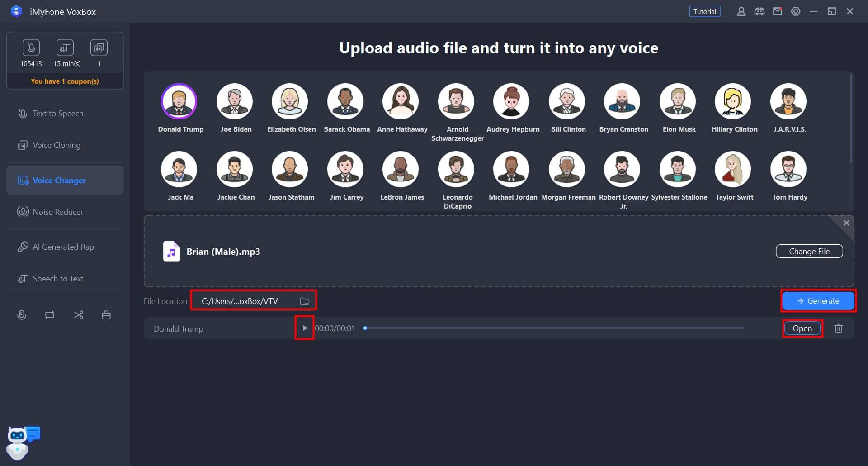Pick the Audrey Hepburn voice avatar
Viewport: 868px width, 466px height.
[511, 101]
